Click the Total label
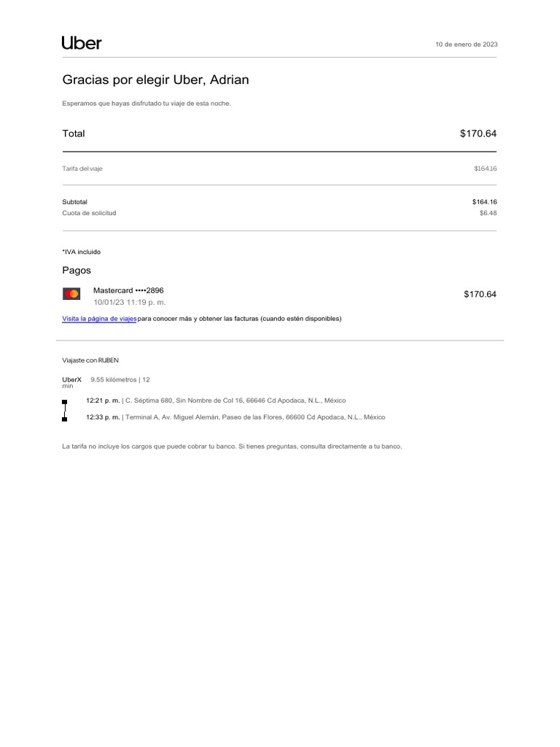 [x=74, y=133]
